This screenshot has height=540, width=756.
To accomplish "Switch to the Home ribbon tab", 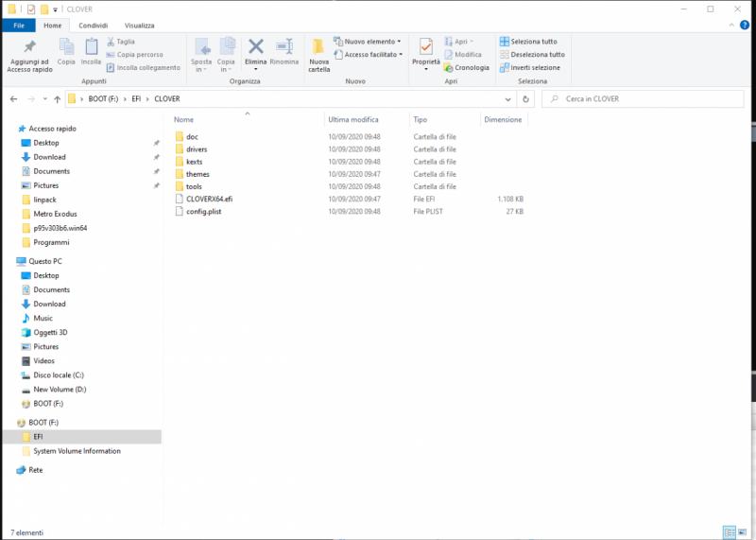I will [53, 26].
